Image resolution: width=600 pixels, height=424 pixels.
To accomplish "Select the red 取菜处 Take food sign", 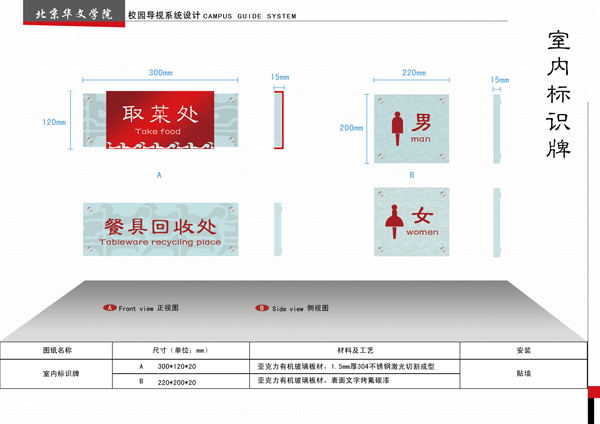I will pyautogui.click(x=160, y=121).
